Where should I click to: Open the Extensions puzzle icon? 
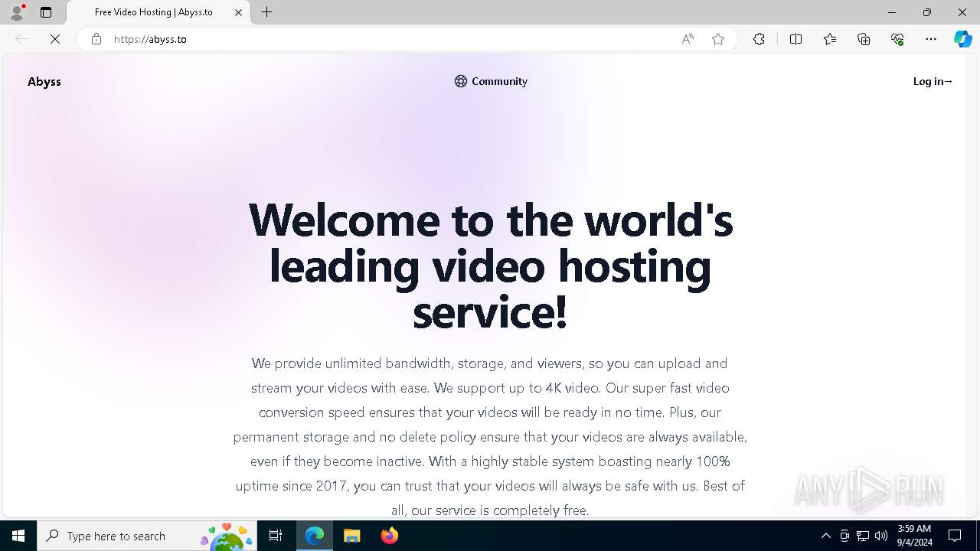(x=759, y=39)
